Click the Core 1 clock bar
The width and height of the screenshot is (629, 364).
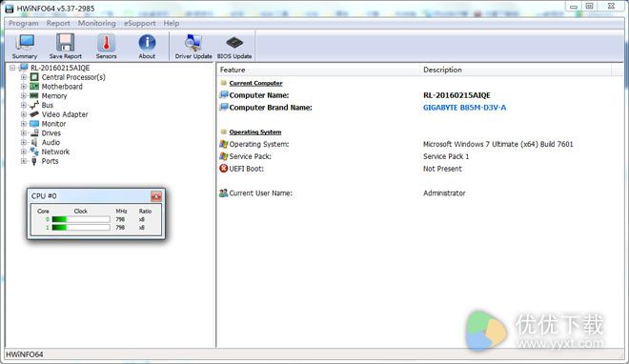(x=81, y=228)
